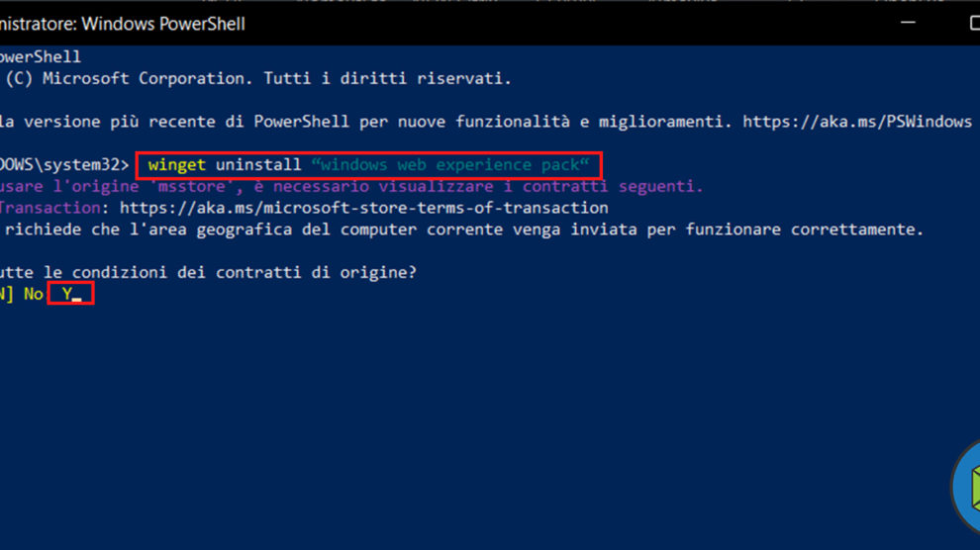Screen dimensions: 980x550
Task: Click the word "winget" in the command
Action: [177, 164]
